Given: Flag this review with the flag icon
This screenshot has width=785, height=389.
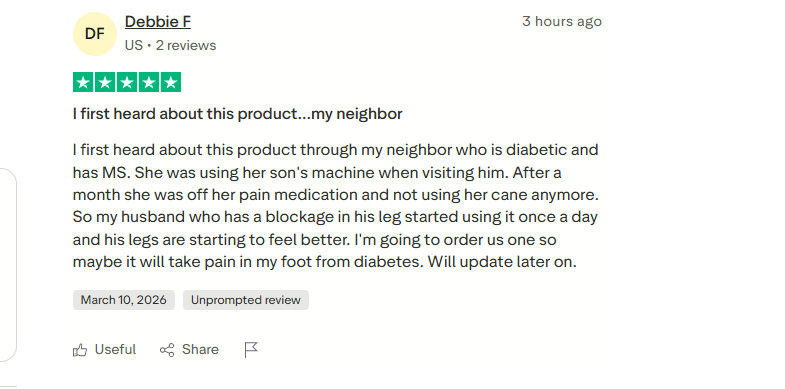Looking at the screenshot, I should click(251, 349).
